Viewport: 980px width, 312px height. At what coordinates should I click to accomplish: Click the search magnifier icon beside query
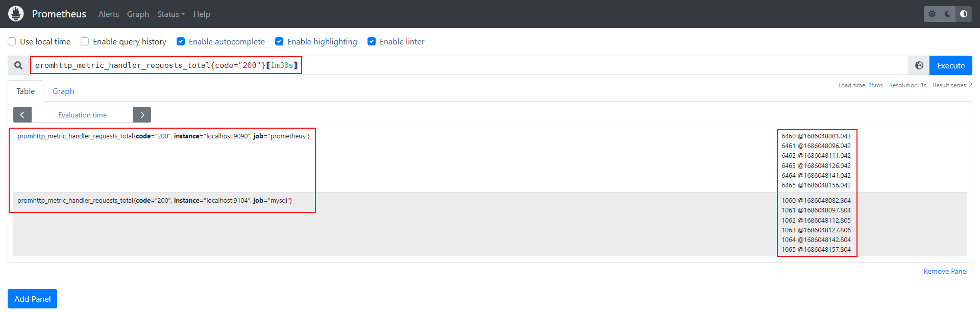point(18,65)
